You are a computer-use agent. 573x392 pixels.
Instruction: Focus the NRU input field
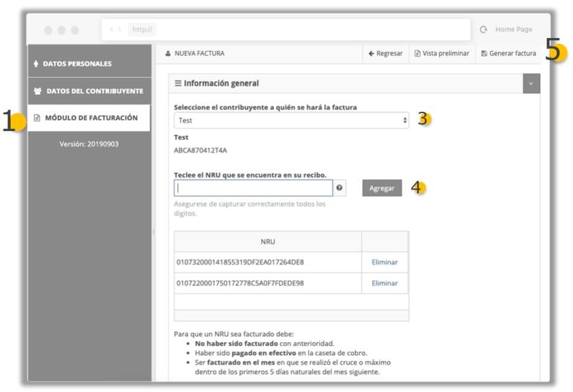253,188
